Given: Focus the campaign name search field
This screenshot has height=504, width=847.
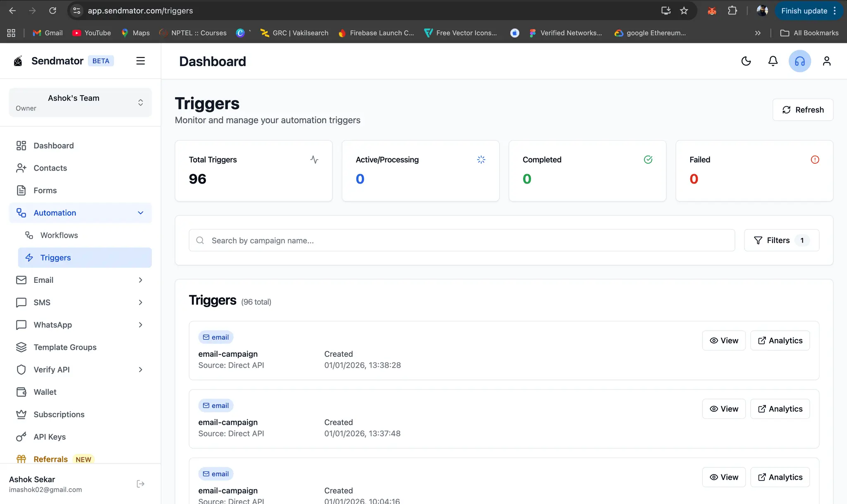Looking at the screenshot, I should click(462, 240).
